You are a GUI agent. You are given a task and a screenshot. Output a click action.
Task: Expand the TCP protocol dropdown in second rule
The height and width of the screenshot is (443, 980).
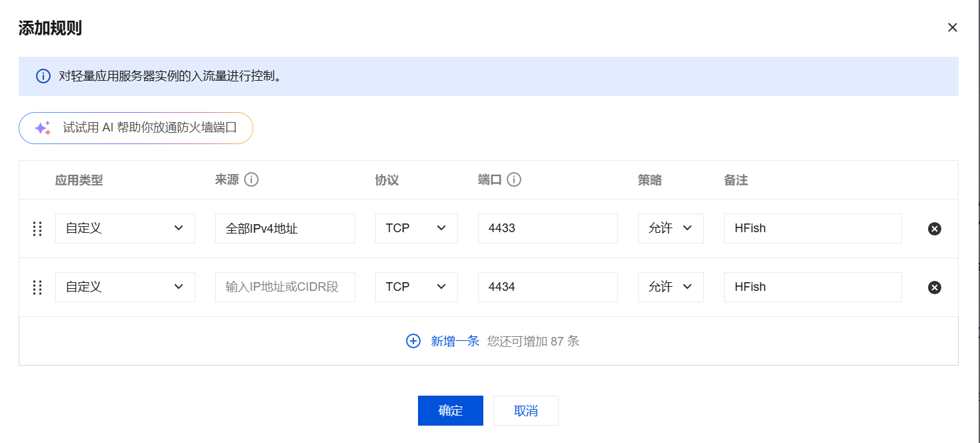[416, 287]
